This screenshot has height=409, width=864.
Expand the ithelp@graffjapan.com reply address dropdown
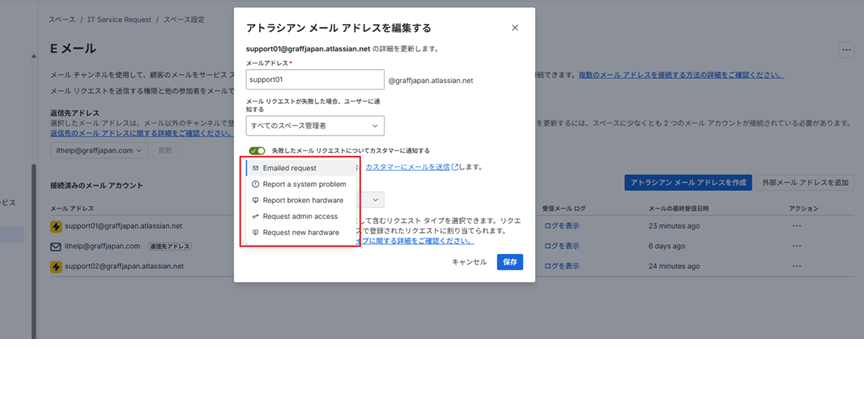tap(99, 150)
